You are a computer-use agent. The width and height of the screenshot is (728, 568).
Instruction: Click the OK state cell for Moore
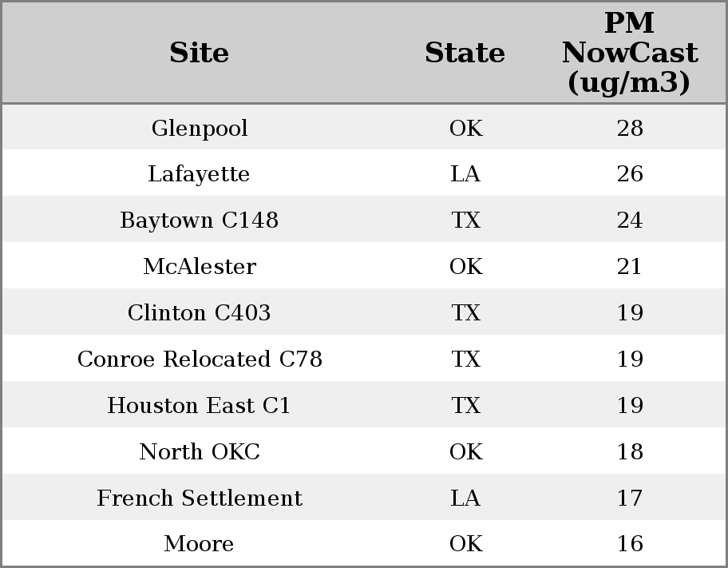[x=465, y=544]
